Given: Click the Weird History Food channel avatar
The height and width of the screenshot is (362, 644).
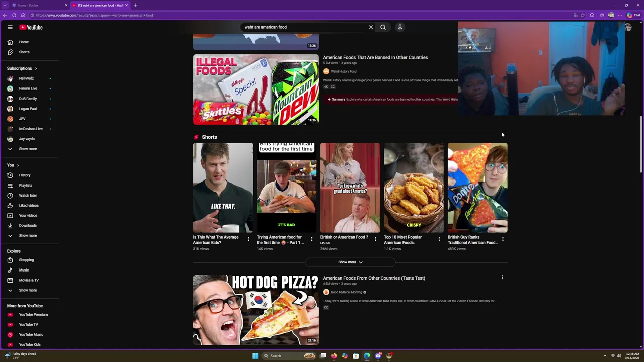Looking at the screenshot, I should [326, 71].
